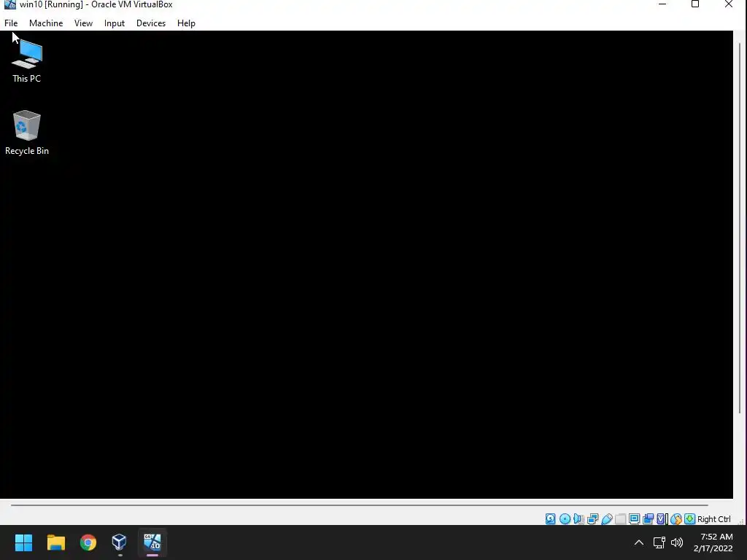
Task: Click the win10 VM taskbar icon
Action: [x=152, y=542]
